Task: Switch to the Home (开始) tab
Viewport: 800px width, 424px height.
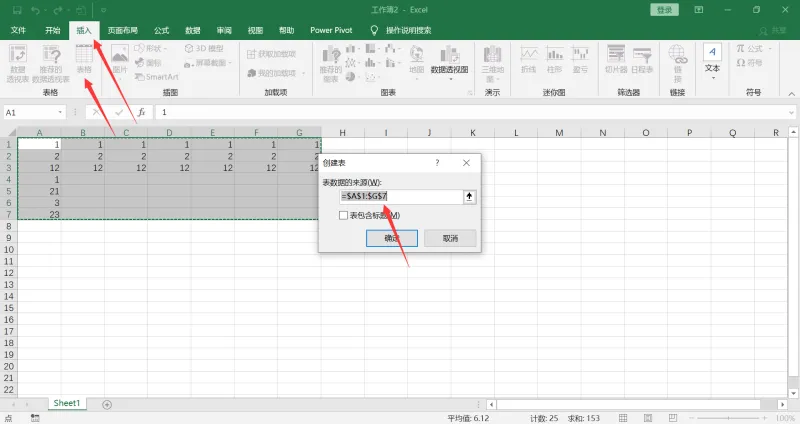Action: (53, 30)
